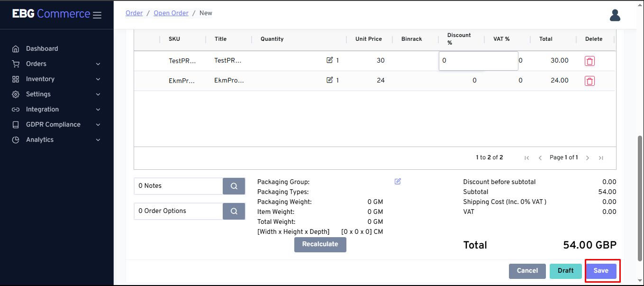Follow the Open Order breadcrumb link
The image size is (644, 286).
coord(171,13)
